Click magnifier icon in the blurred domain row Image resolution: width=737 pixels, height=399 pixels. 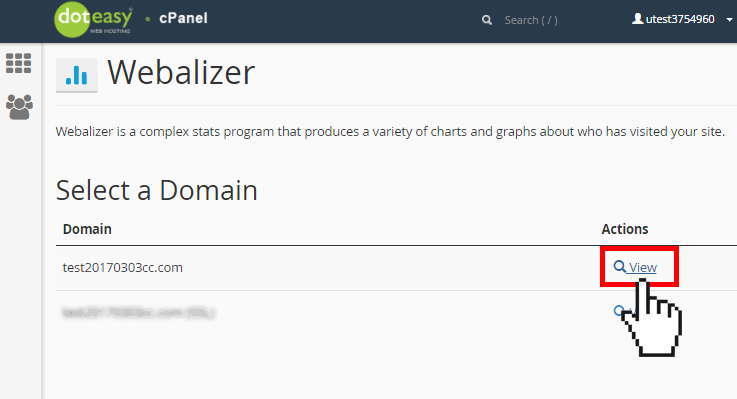tap(619, 311)
